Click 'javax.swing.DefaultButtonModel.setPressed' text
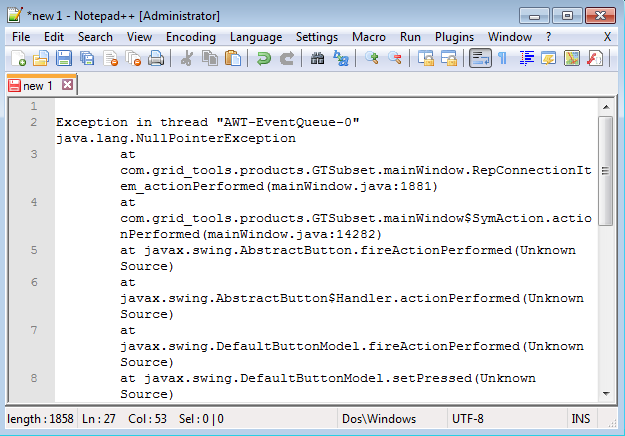This screenshot has height=436, width=625. click(x=308, y=378)
